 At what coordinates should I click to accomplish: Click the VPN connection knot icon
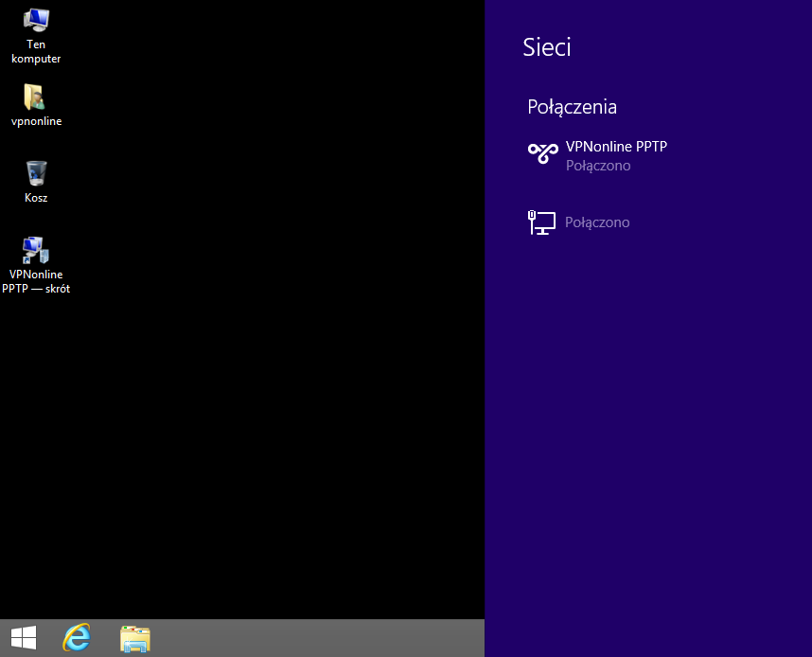click(x=542, y=152)
